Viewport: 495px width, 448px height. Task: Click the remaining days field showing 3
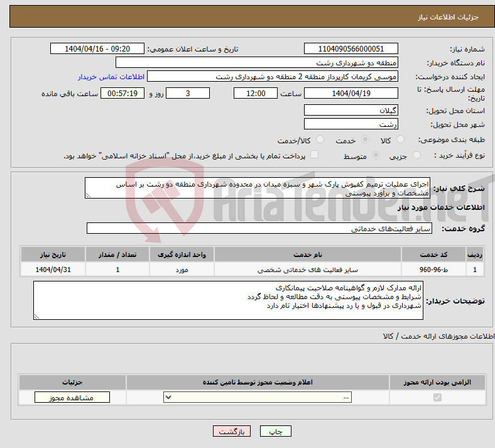point(188,93)
